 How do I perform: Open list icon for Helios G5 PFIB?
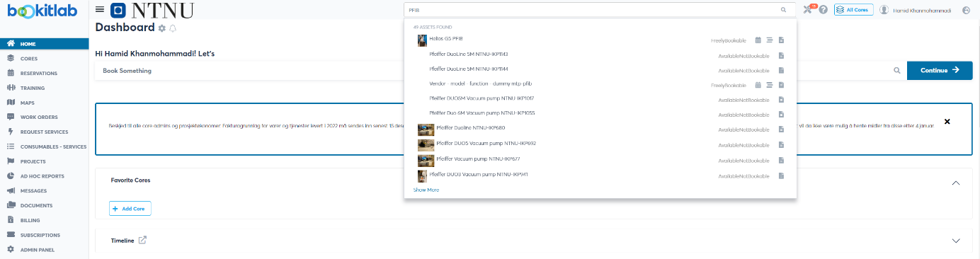click(770, 40)
